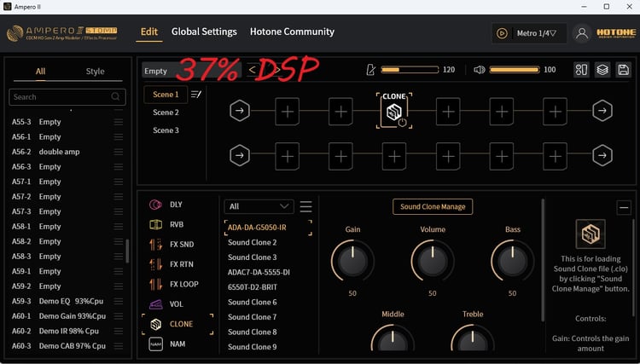Select Sound Clone 2 in list
Viewport: 640px width, 364px height.
click(253, 243)
